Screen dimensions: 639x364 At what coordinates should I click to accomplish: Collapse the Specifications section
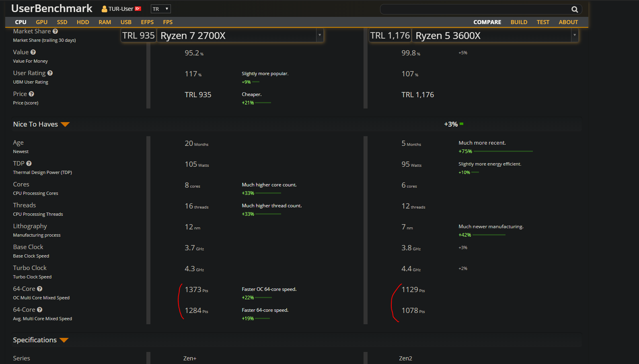click(x=64, y=340)
